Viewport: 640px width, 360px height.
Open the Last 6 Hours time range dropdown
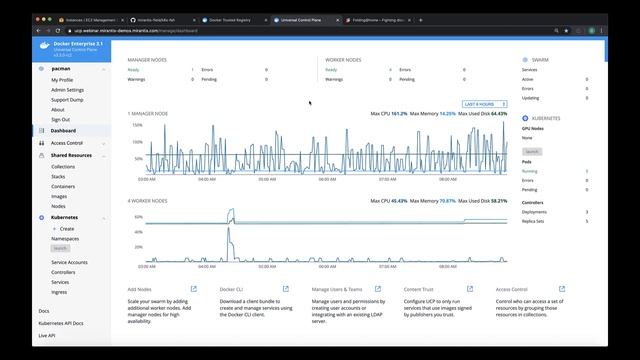point(484,104)
